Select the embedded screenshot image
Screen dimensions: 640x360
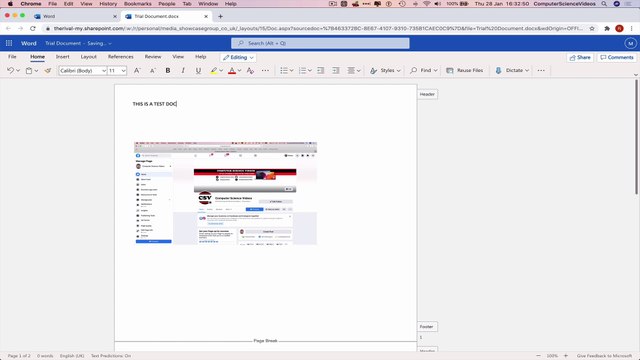pos(225,193)
